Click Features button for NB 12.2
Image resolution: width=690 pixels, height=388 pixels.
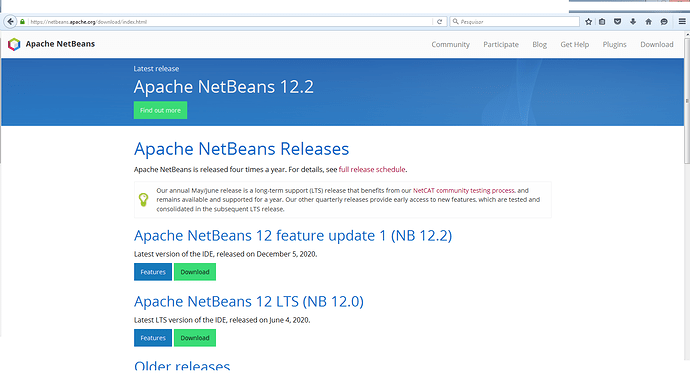[x=153, y=272]
